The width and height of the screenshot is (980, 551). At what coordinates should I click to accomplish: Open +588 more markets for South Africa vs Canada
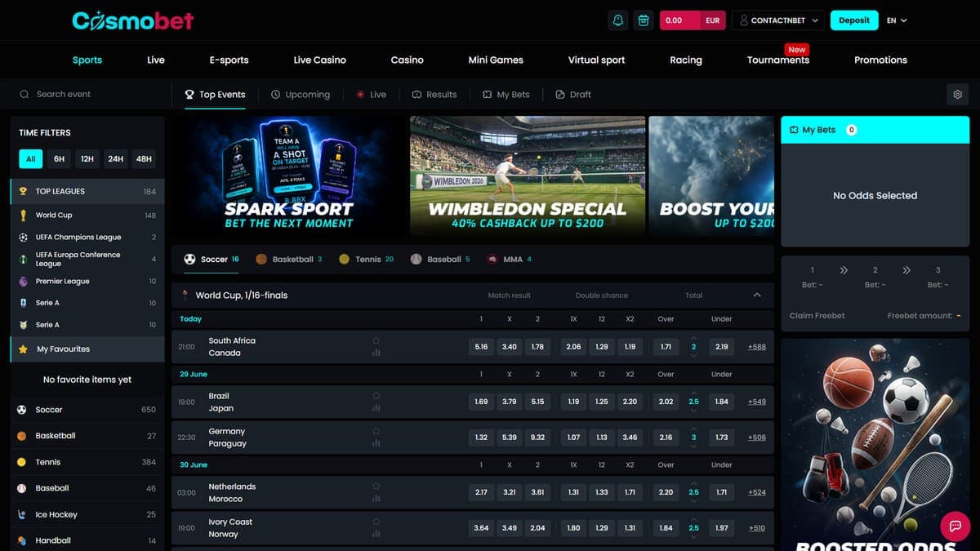point(757,347)
